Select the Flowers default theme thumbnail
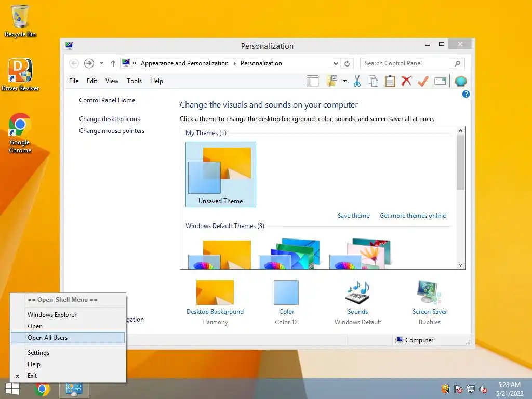Viewport: 532px width, 399px height. coord(361,254)
